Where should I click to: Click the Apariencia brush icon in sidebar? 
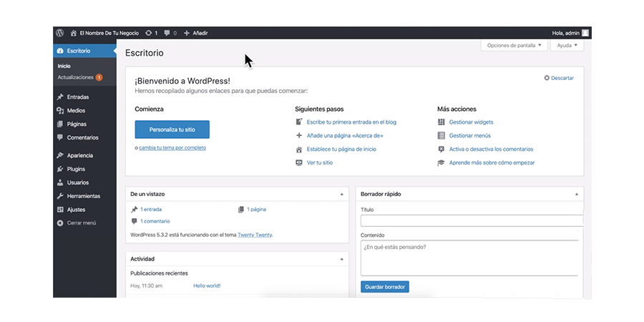pyautogui.click(x=60, y=155)
